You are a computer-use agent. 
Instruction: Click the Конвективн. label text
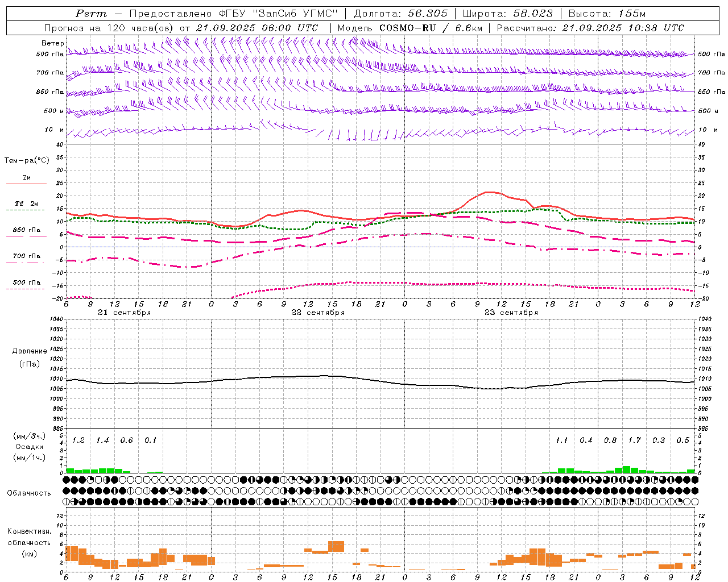click(29, 531)
